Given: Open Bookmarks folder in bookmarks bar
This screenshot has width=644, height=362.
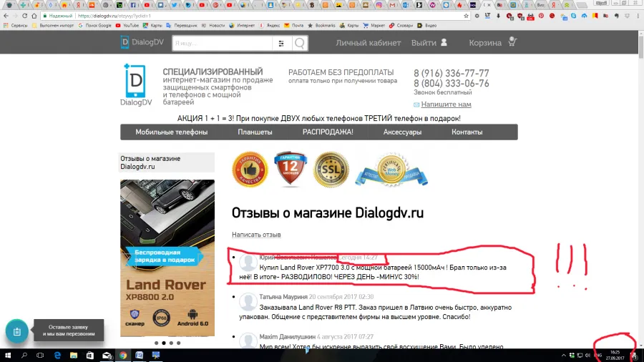Looking at the screenshot, I should [321, 26].
